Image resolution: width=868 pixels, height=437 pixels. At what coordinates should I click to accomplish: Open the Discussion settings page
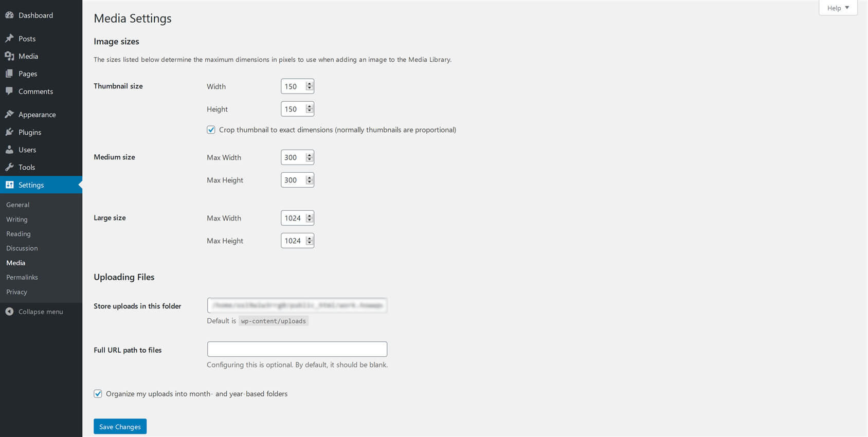[22, 248]
